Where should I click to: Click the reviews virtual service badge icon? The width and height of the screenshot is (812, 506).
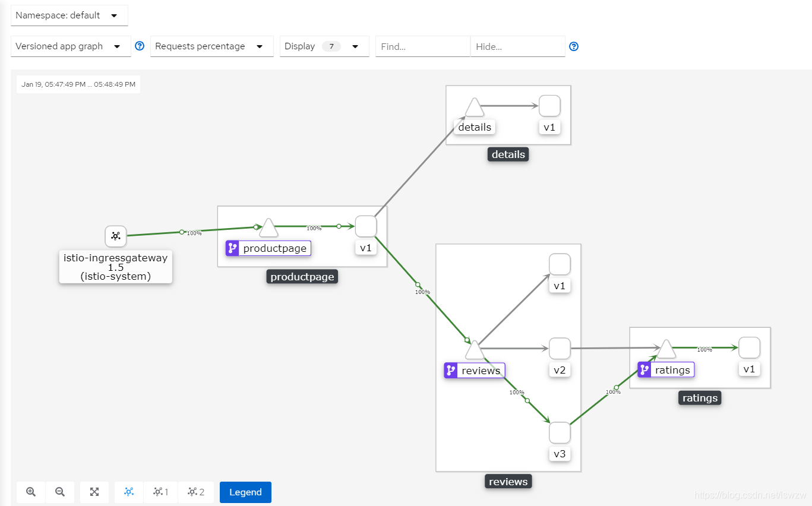pos(451,371)
